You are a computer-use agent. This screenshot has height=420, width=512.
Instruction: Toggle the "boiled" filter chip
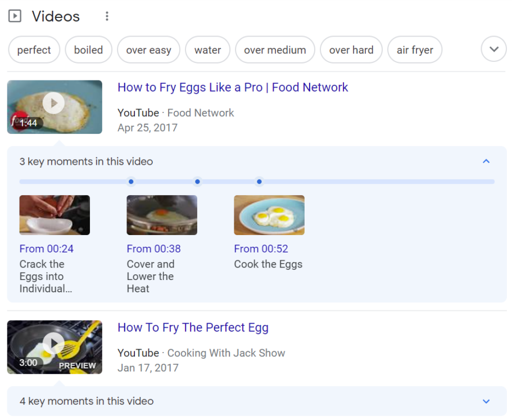click(88, 49)
